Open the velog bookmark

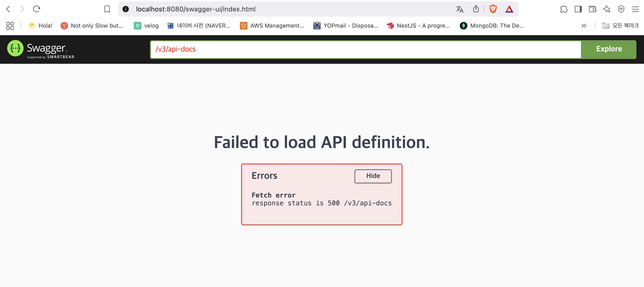pos(146,25)
